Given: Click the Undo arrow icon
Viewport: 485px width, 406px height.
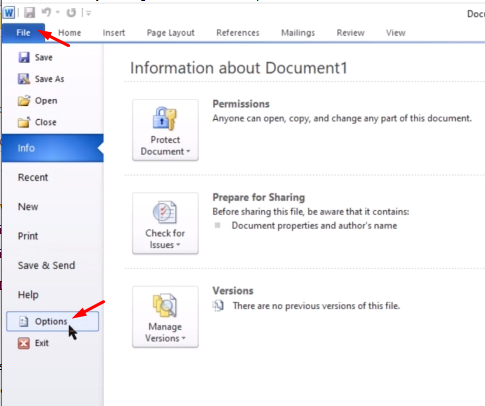Looking at the screenshot, I should point(46,13).
